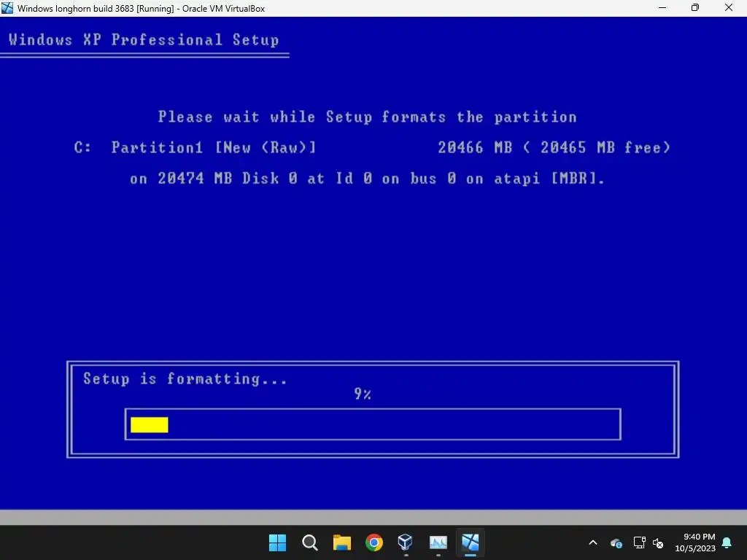Open the cloud sync tray icon

[616, 542]
